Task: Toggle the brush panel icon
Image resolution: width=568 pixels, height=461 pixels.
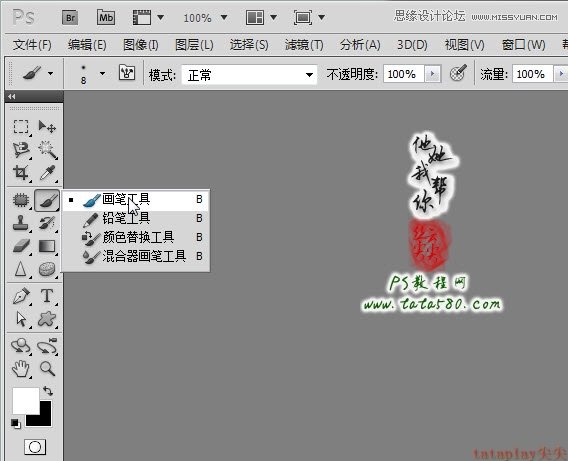Action: (x=127, y=73)
